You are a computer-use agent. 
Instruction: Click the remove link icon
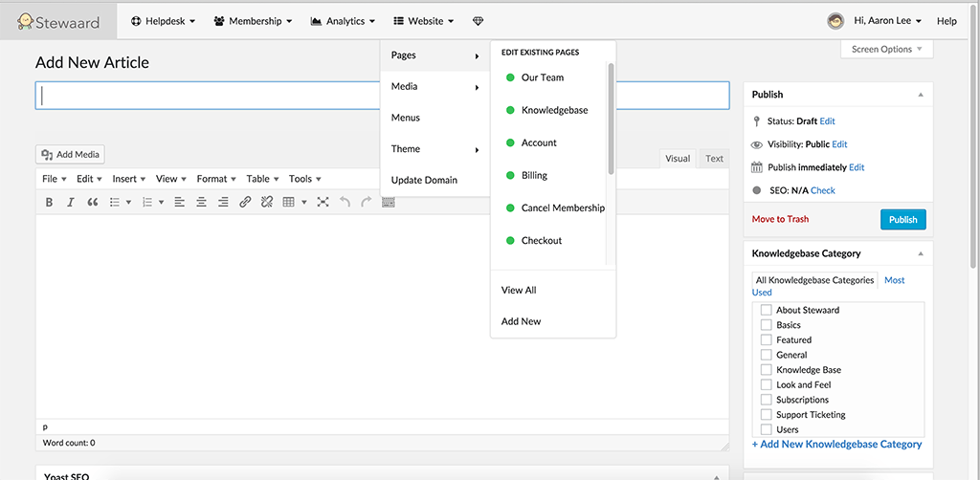(267, 202)
